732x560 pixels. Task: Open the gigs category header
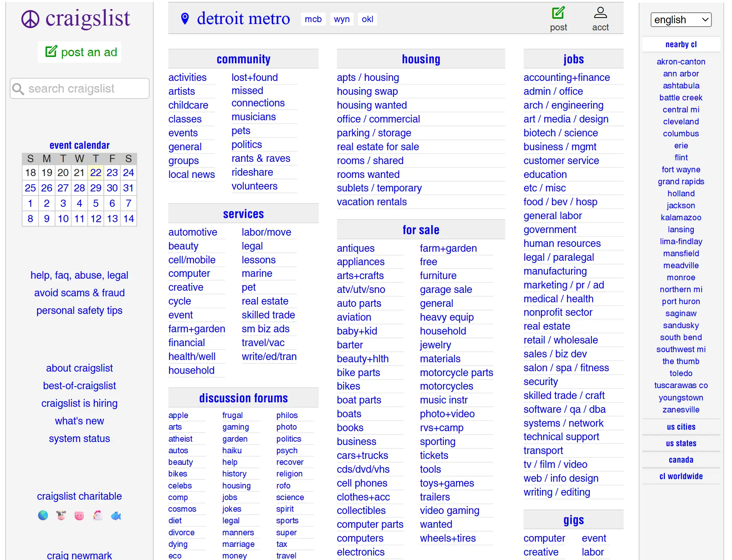coord(573,520)
